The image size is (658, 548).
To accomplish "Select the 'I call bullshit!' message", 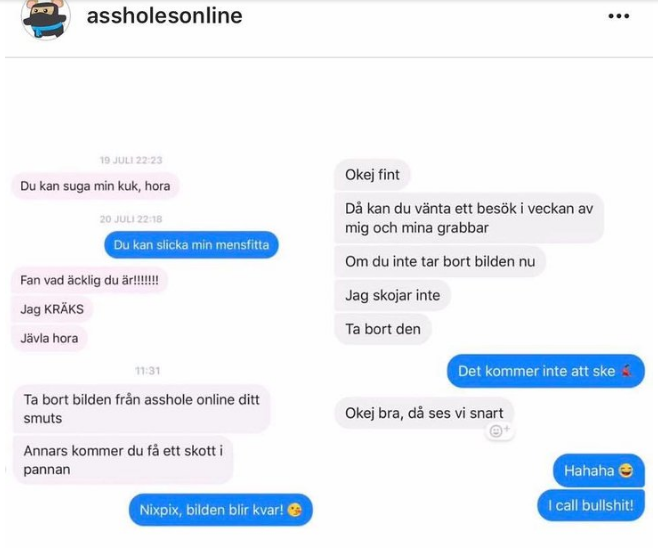I will [590, 506].
